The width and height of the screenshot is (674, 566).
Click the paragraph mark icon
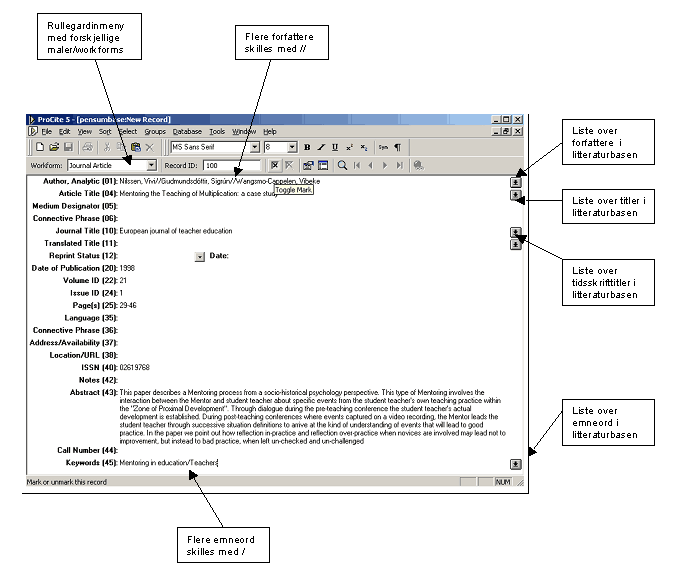click(x=398, y=147)
